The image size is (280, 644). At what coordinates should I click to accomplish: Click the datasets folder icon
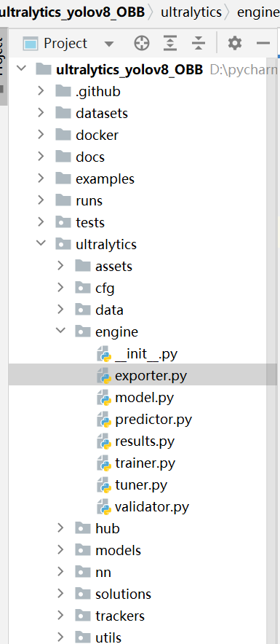click(x=63, y=112)
